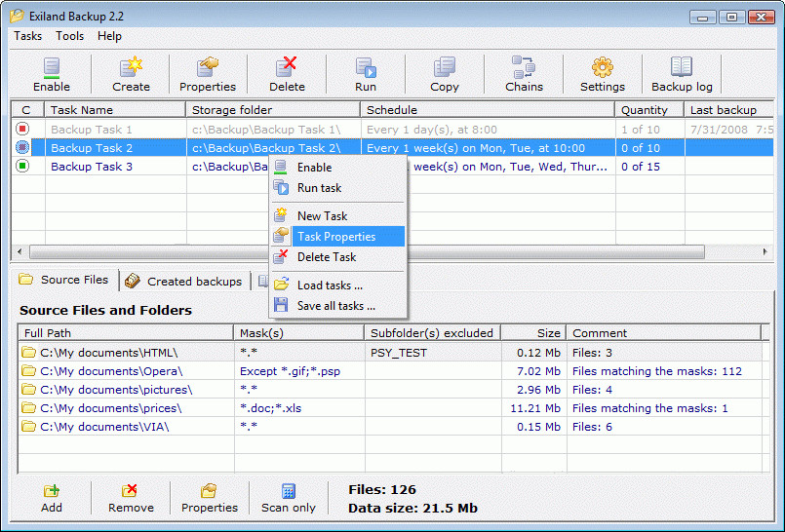Choose Enable in the context menu
Screen dimensions: 785x532
pyautogui.click(x=338, y=168)
